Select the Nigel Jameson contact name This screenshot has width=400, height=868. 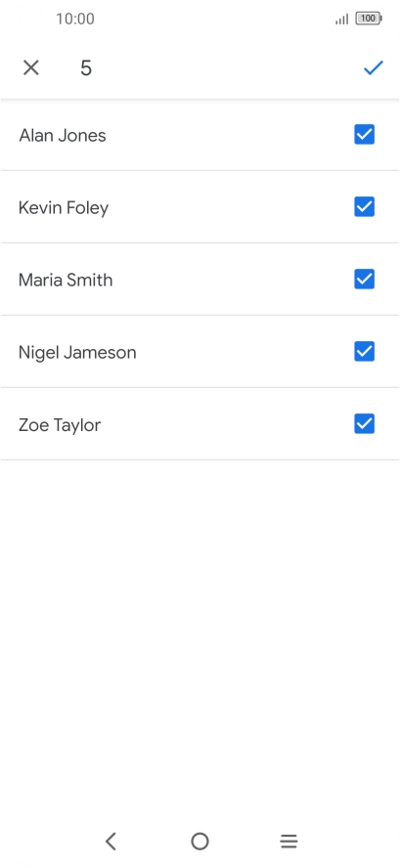[77, 353]
